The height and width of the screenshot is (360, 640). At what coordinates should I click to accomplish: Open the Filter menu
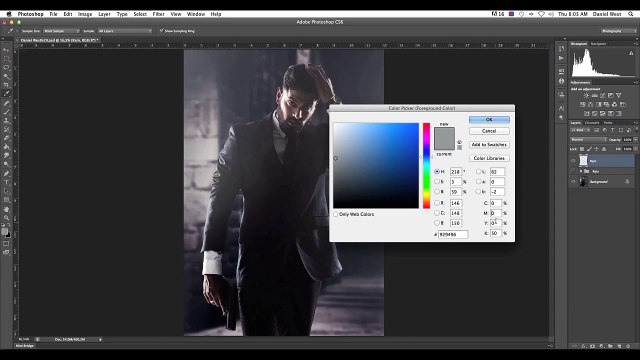[158, 14]
